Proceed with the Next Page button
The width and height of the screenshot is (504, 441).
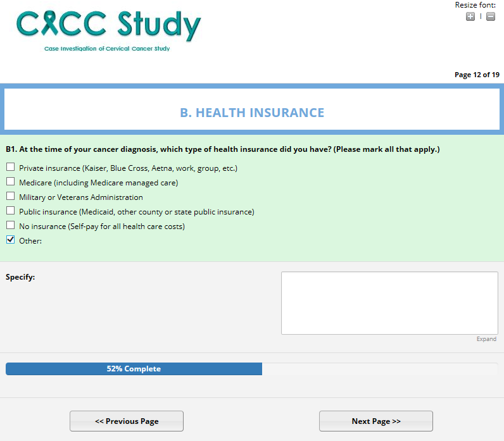pos(376,421)
